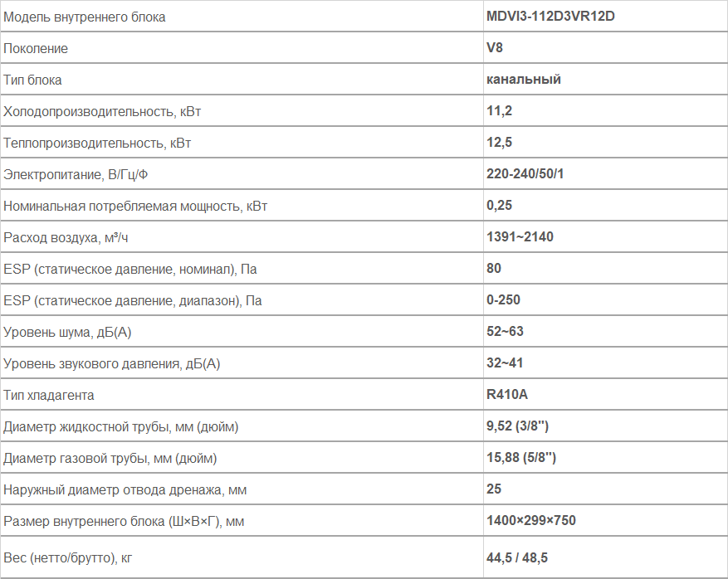Viewport: 728px width, 579px height.
Task: Click the канальный block type value
Action: tap(523, 80)
